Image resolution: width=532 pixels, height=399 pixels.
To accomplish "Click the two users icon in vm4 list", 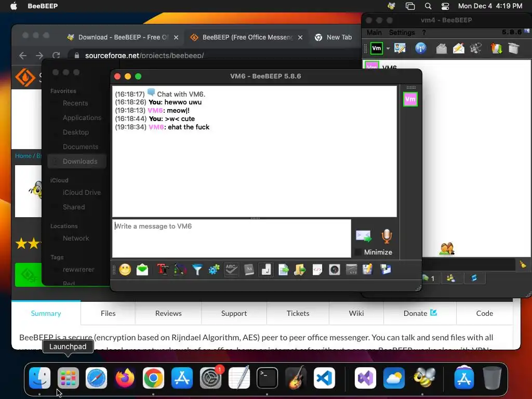I will pyautogui.click(x=447, y=249).
